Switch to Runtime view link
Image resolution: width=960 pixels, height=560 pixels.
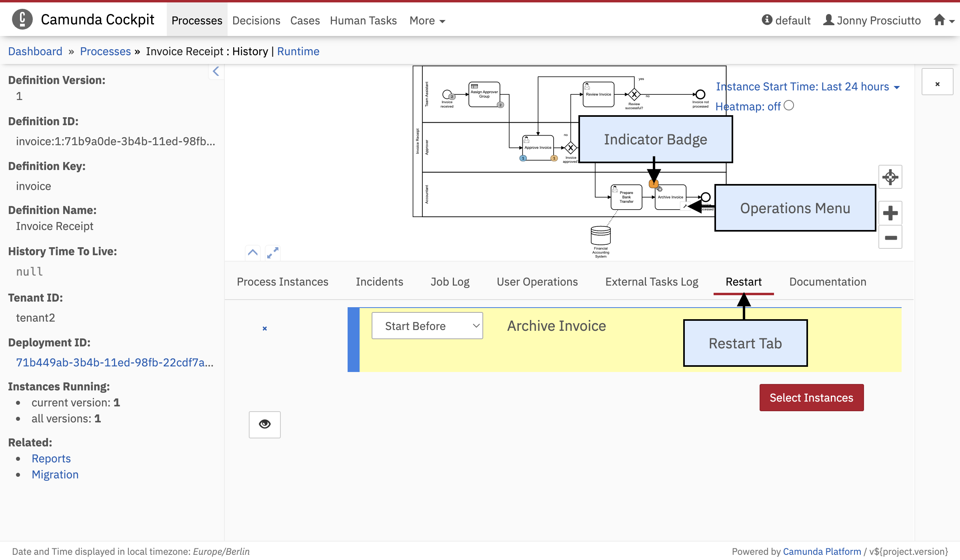click(x=298, y=51)
